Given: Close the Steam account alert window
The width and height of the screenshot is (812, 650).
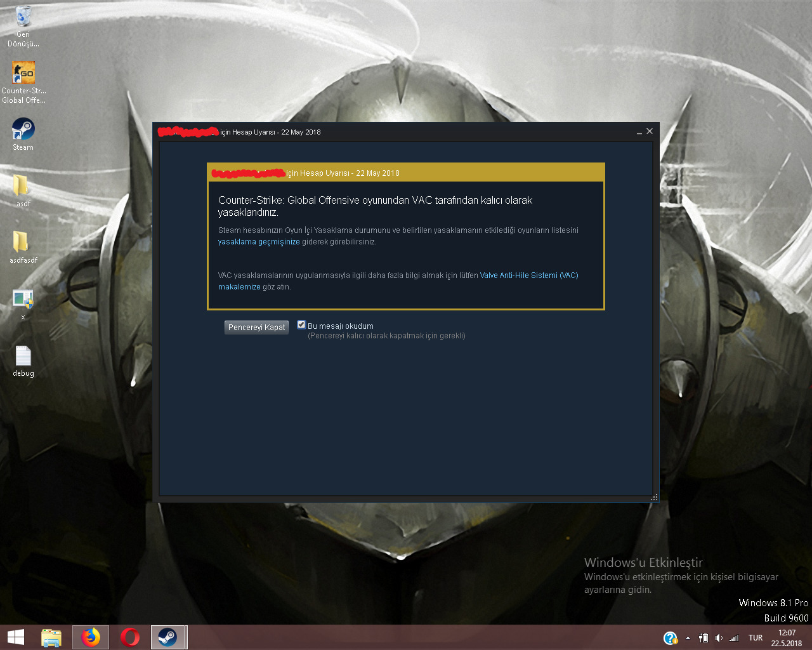Looking at the screenshot, I should pos(650,131).
